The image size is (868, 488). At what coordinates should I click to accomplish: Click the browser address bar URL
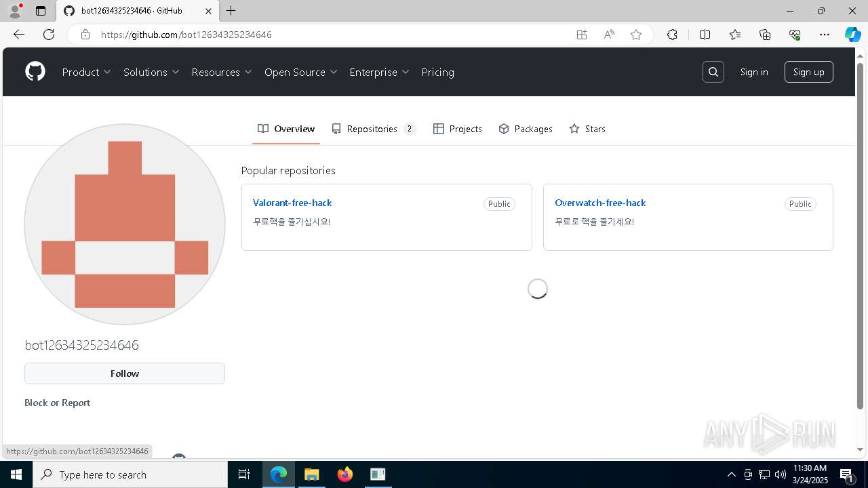tap(186, 35)
